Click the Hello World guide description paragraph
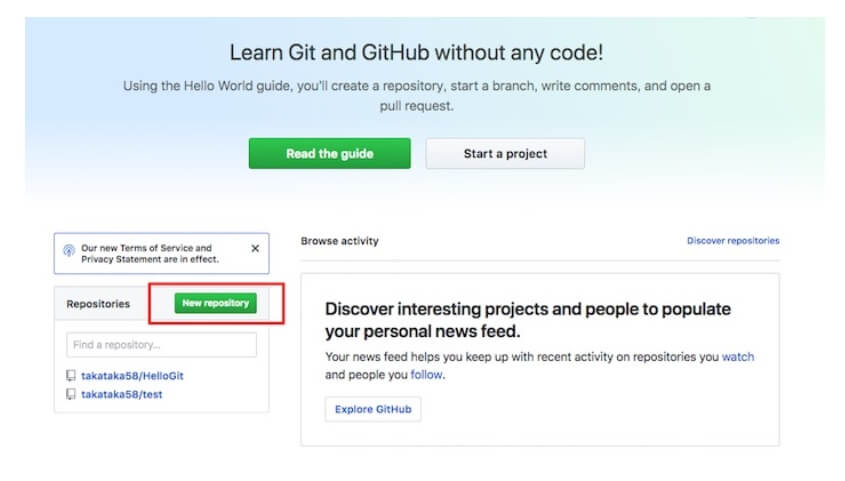 point(416,95)
